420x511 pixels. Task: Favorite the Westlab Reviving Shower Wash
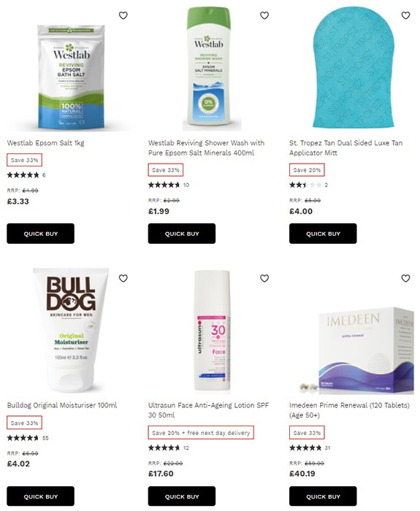(264, 15)
